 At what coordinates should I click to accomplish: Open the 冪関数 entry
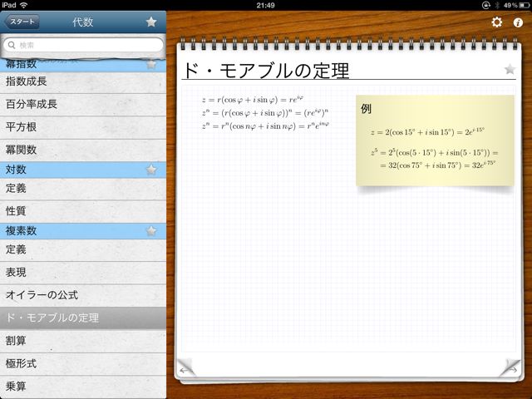point(83,150)
